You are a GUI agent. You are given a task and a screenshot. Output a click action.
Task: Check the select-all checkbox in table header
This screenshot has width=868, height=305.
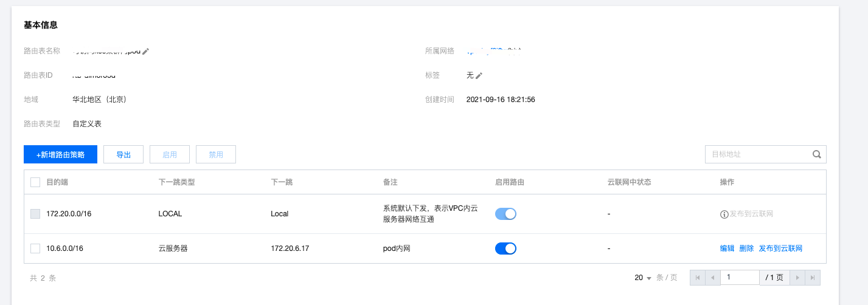(x=35, y=182)
